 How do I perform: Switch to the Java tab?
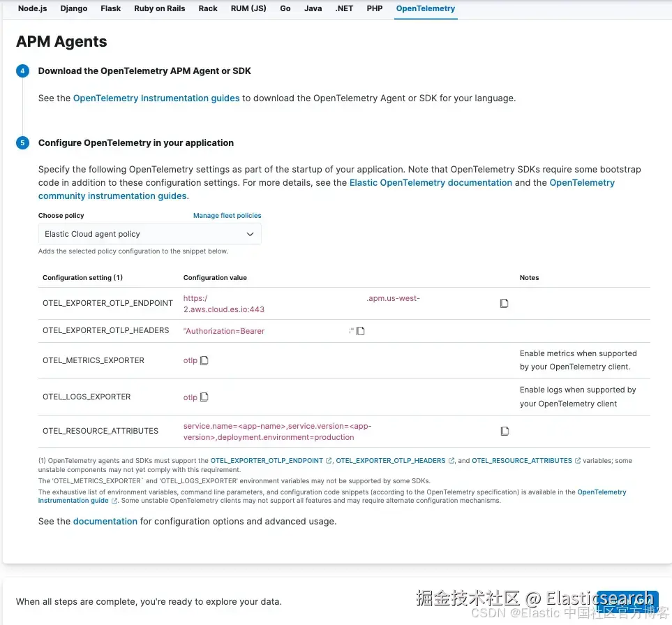(313, 8)
